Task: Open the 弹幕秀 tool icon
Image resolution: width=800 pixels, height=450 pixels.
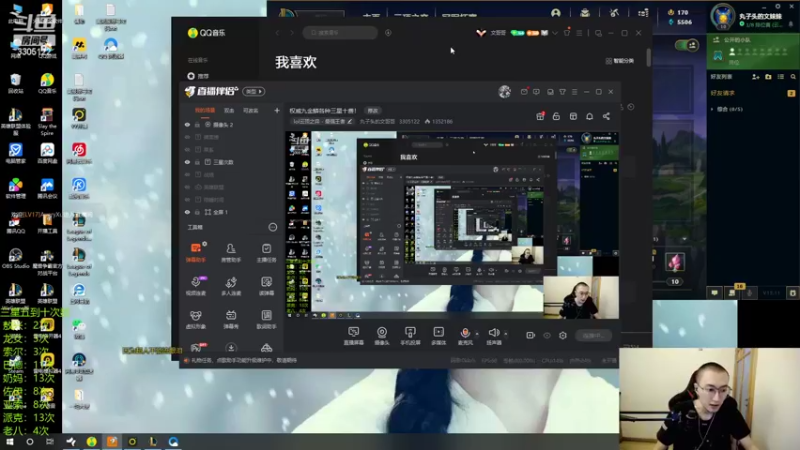Action: click(x=231, y=319)
